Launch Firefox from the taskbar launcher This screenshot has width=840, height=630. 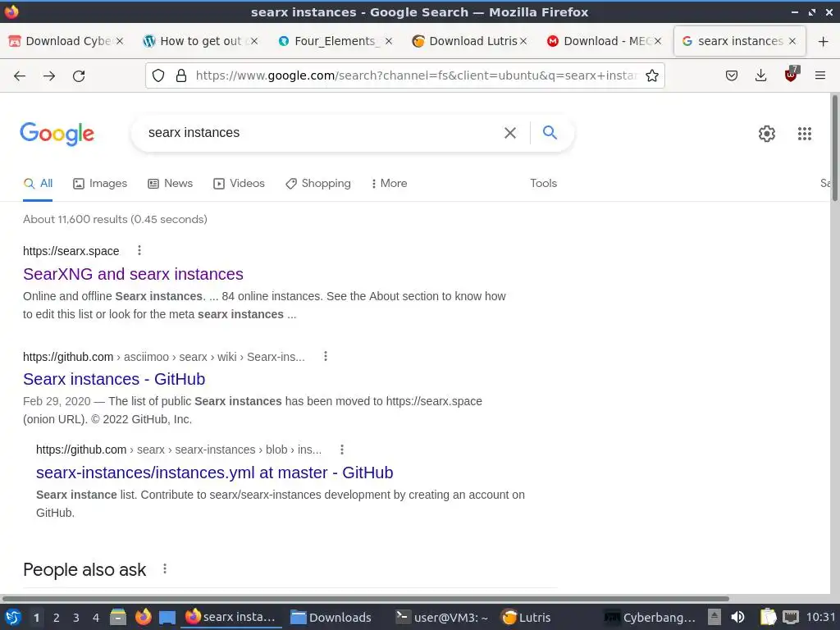[x=143, y=617]
